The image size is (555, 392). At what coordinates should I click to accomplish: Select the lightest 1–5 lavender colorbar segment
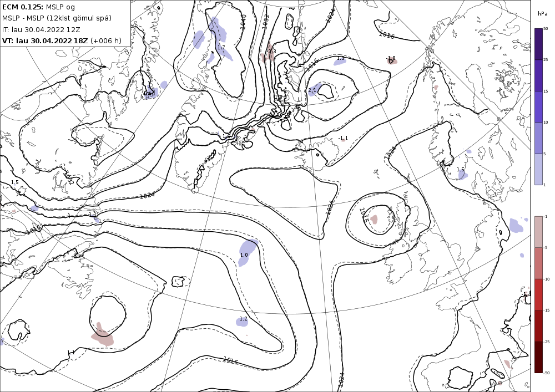(x=538, y=169)
